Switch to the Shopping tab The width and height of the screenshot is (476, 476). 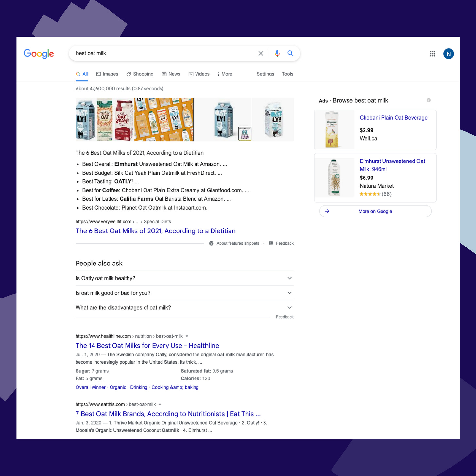click(140, 74)
